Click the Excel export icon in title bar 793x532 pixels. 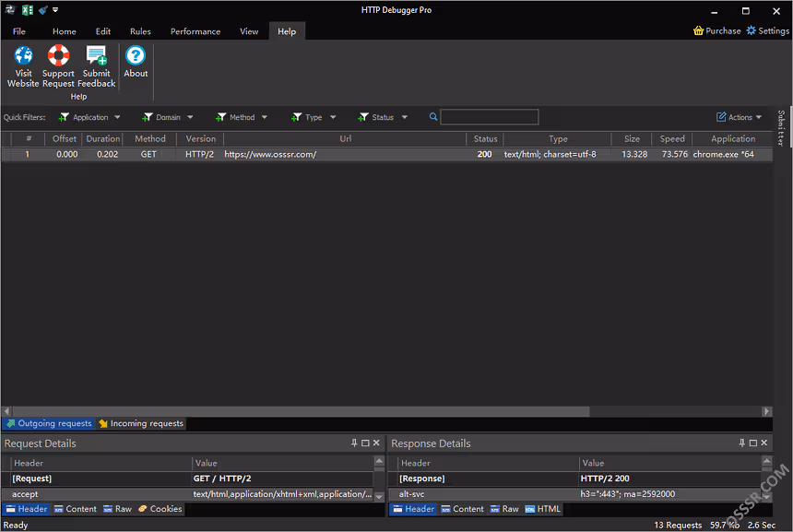click(28, 9)
